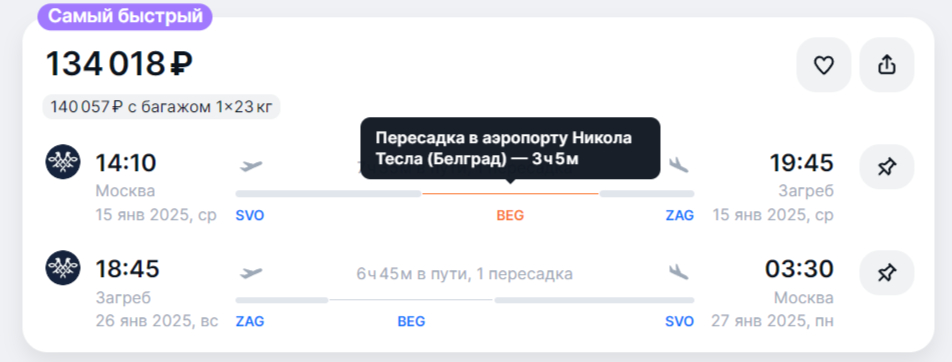This screenshot has height=362, width=952.
Task: Pin the outbound Moscow–Zagreb flight
Action: pos(886,166)
